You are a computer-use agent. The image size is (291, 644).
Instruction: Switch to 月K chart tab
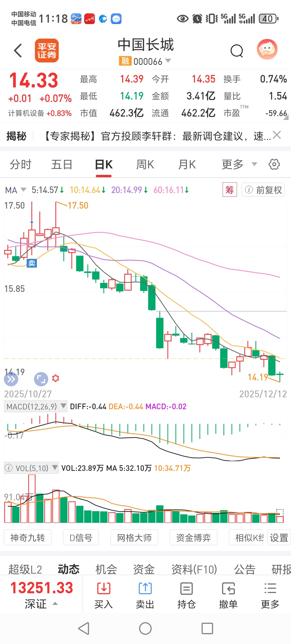tap(187, 164)
